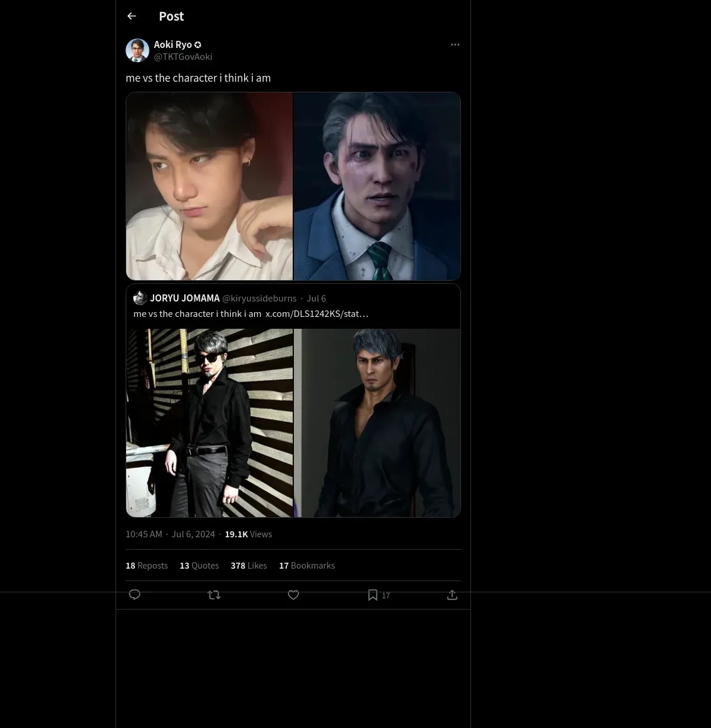Open the post's three-dot more menu

(455, 44)
